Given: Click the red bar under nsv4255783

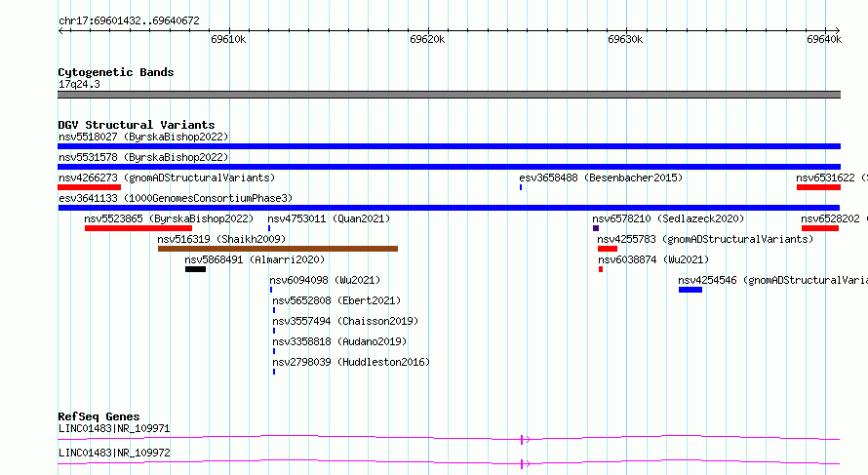Looking at the screenshot, I should (608, 249).
